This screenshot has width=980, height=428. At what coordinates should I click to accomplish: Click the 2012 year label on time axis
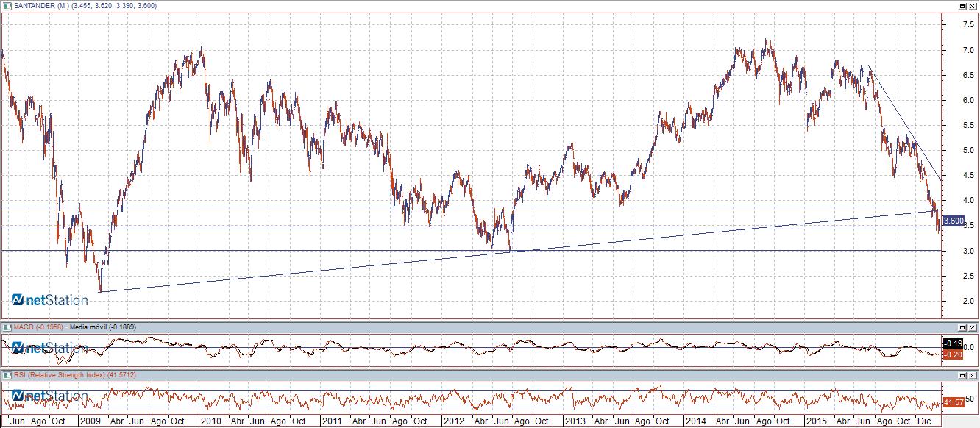pyautogui.click(x=453, y=422)
